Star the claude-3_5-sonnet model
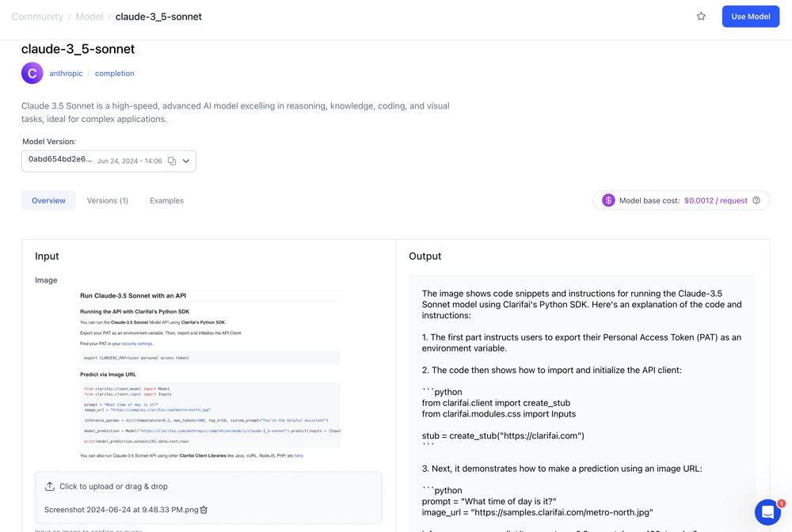Viewport: 792px width, 532px height. (x=701, y=17)
